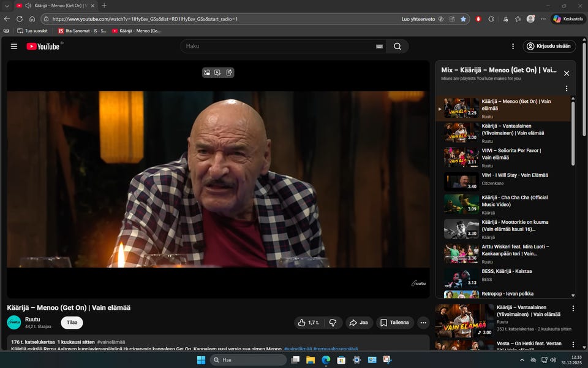Open File Explorer from Windows taskbar
Image resolution: width=588 pixels, height=368 pixels.
tap(311, 360)
